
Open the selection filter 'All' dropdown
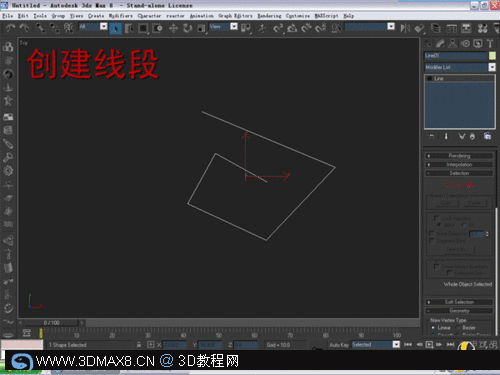[104, 26]
